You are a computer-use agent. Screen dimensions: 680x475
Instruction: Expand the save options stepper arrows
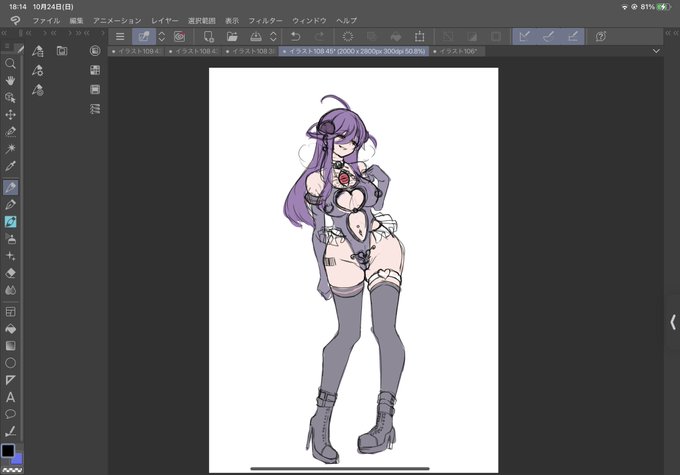pos(273,36)
